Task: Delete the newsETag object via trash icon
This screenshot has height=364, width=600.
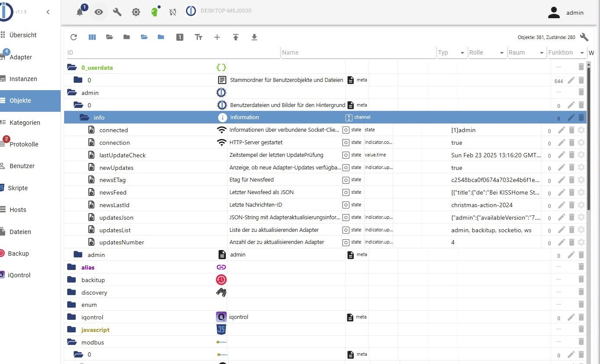Action: pyautogui.click(x=571, y=180)
